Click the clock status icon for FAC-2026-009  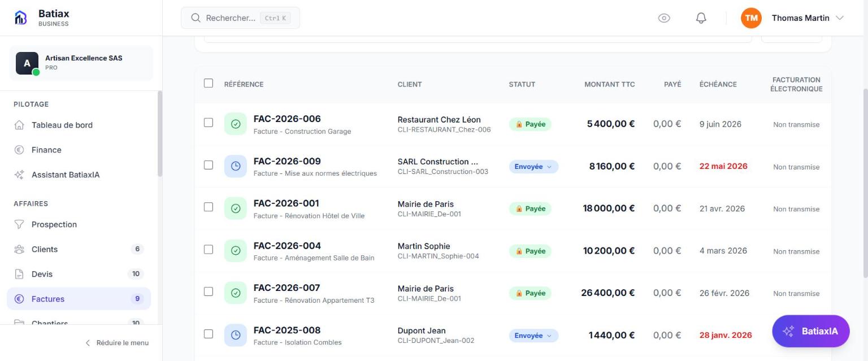point(236,166)
